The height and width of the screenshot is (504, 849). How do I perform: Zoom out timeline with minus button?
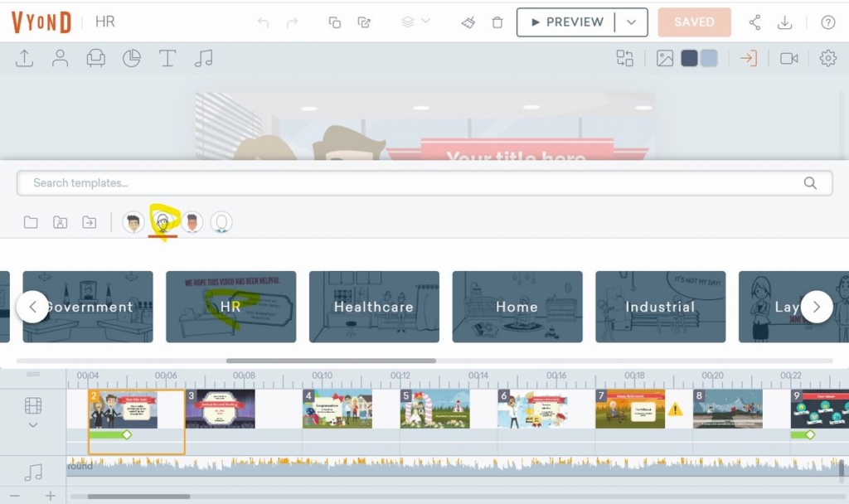[x=15, y=496]
